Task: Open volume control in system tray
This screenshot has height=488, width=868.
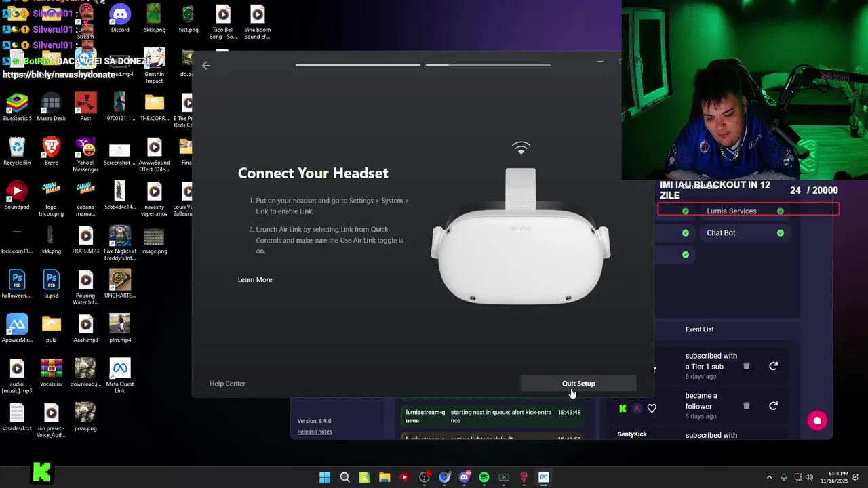Action: coord(809,477)
